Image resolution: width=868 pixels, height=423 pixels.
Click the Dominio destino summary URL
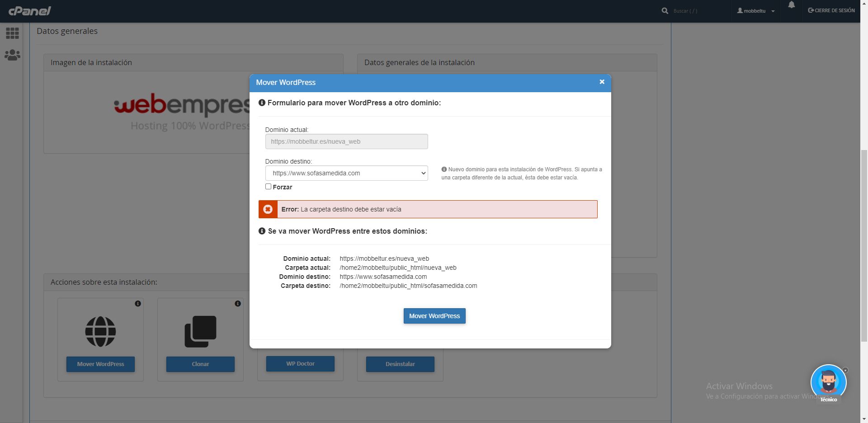pyautogui.click(x=383, y=277)
